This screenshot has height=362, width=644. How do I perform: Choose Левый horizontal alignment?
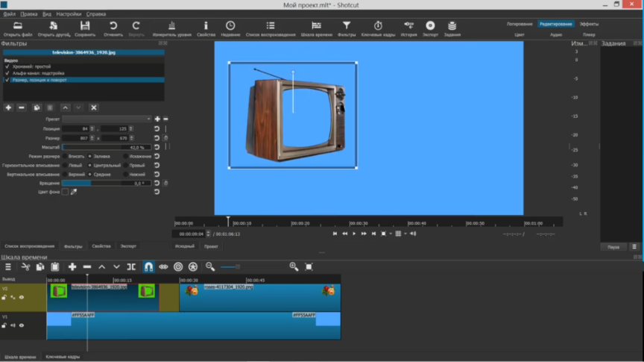point(65,166)
